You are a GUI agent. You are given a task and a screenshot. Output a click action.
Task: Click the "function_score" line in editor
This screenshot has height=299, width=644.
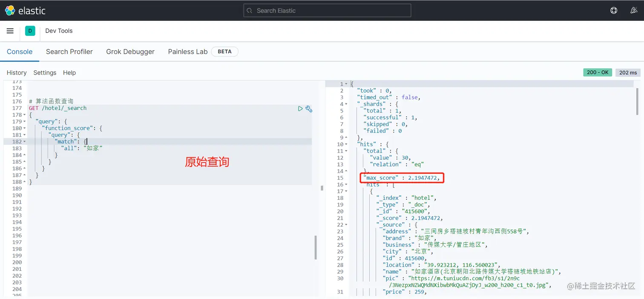pos(72,128)
